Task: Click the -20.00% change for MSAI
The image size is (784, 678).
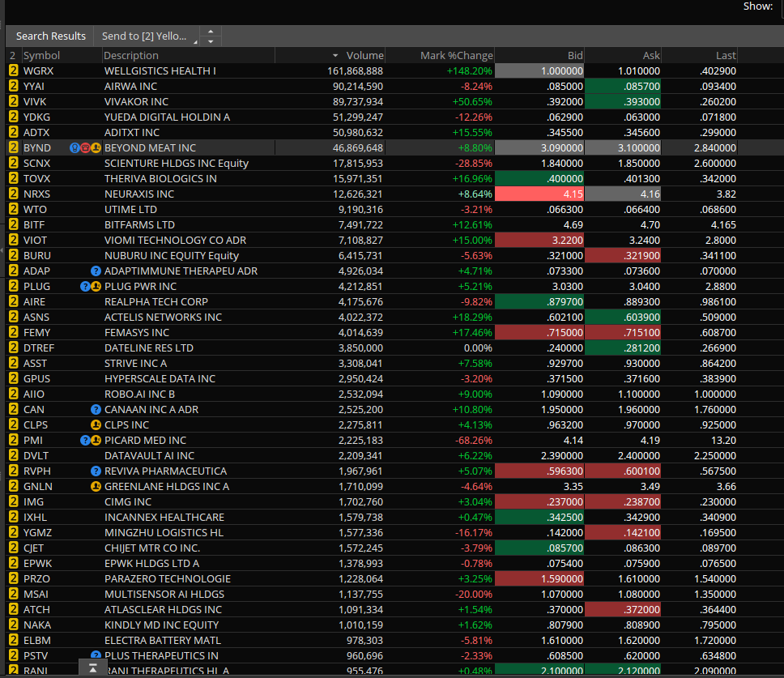Action: click(x=474, y=594)
